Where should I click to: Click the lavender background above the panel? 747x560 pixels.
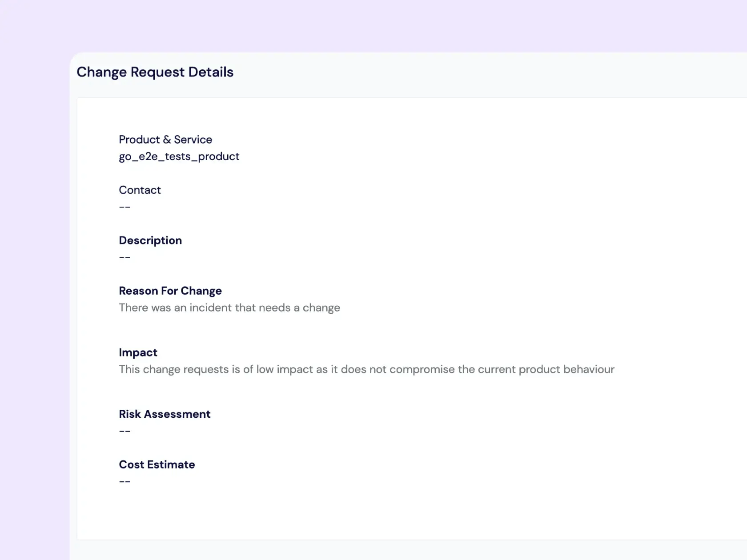click(373, 24)
